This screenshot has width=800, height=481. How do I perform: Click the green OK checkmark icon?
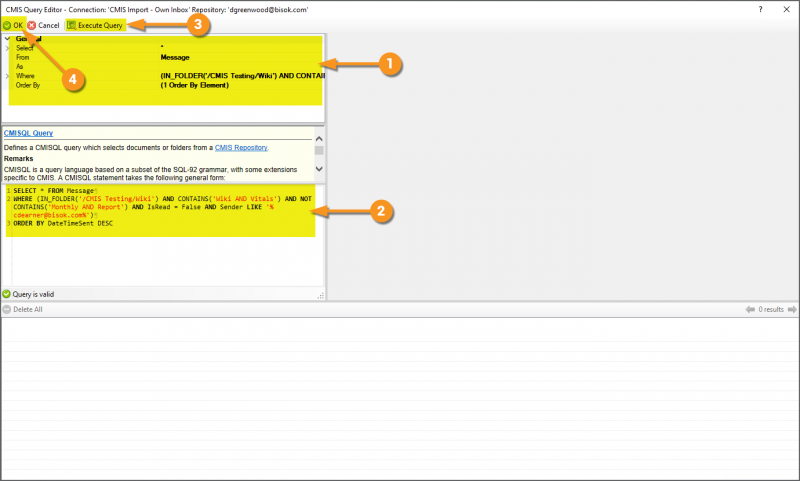point(7,25)
